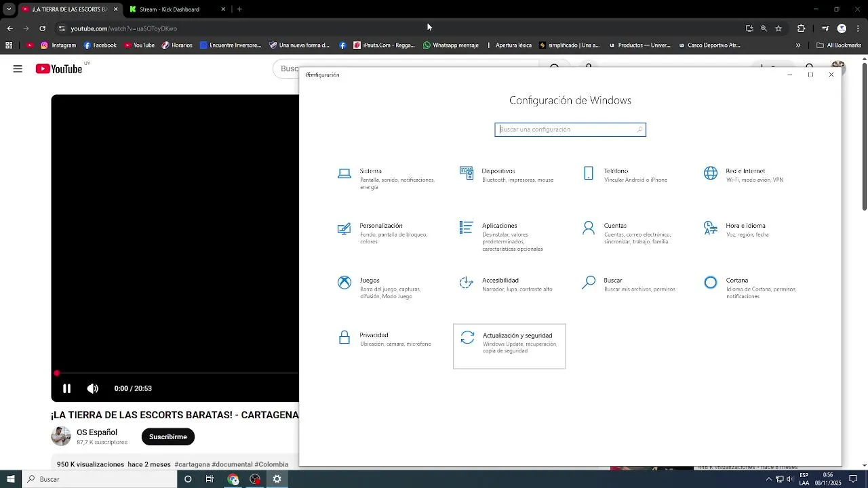The height and width of the screenshot is (488, 868).
Task: Open Facebook bookmark
Action: pyautogui.click(x=100, y=45)
